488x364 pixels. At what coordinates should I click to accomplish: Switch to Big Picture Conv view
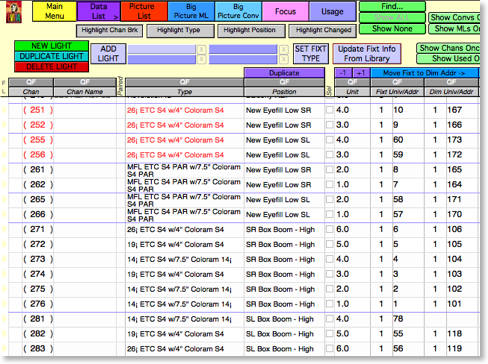coord(238,11)
